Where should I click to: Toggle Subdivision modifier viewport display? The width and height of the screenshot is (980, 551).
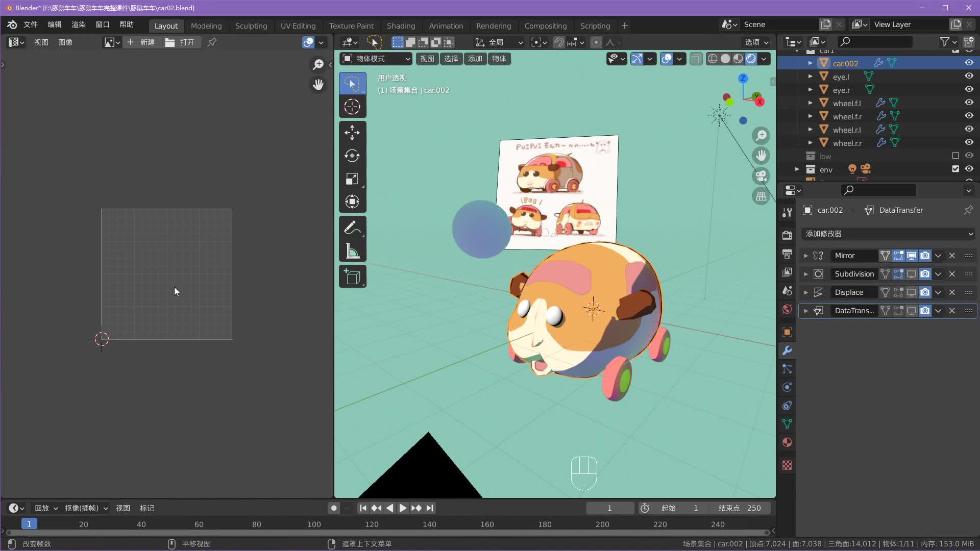tap(912, 274)
